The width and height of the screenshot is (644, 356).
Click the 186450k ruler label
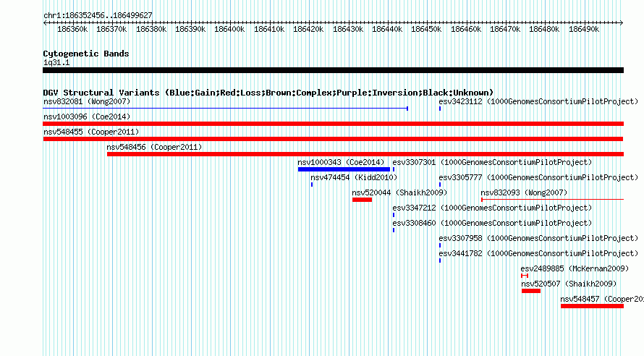point(426,29)
